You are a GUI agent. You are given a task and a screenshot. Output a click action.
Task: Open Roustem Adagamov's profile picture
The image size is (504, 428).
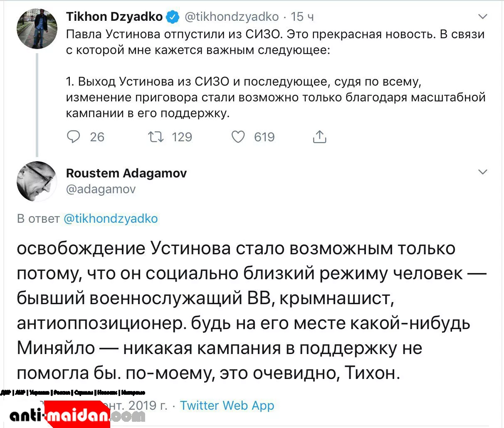pyautogui.click(x=37, y=181)
